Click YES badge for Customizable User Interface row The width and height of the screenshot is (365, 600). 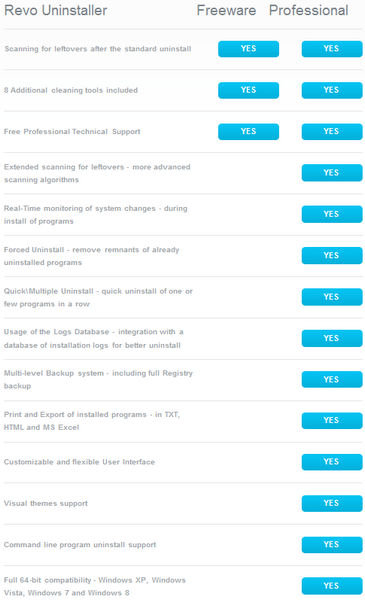coord(332,461)
